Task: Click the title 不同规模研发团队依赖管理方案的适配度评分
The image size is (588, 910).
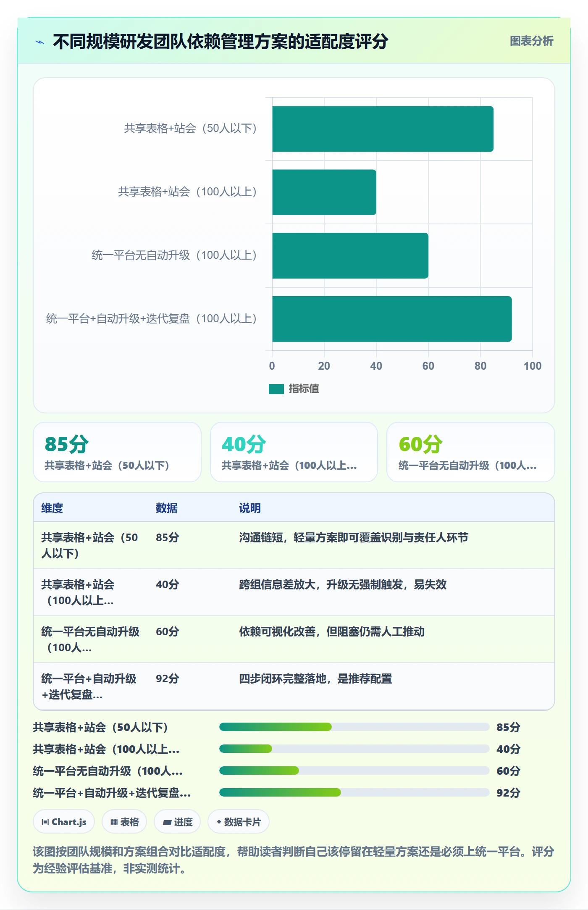Action: click(220, 42)
